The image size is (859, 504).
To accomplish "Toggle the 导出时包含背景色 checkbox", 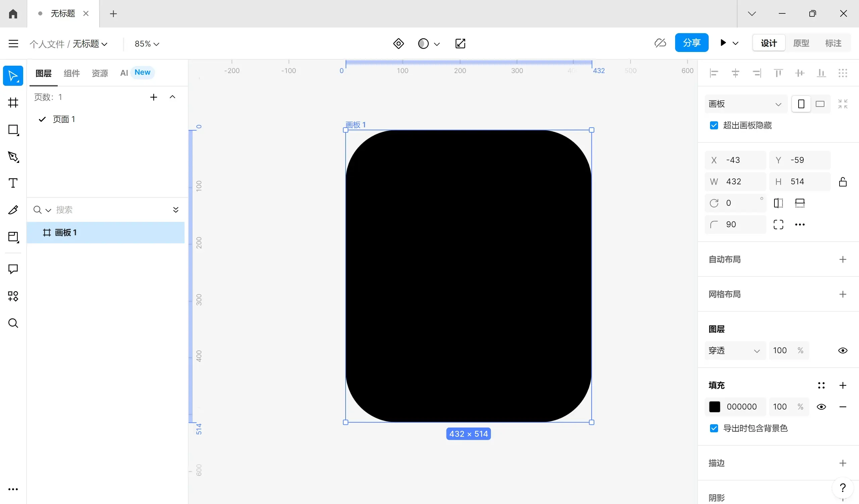I will (x=714, y=428).
